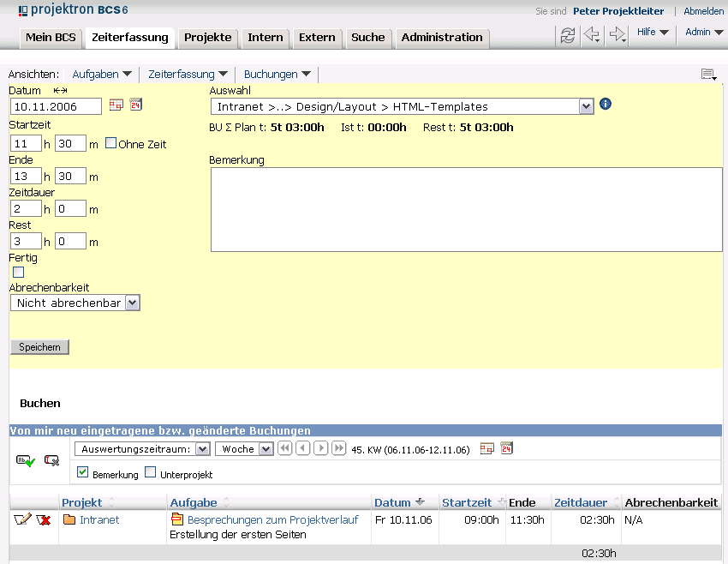This screenshot has height=564, width=728.
Task: Click the confirm bookings icon with green check
Action: [x=26, y=460]
